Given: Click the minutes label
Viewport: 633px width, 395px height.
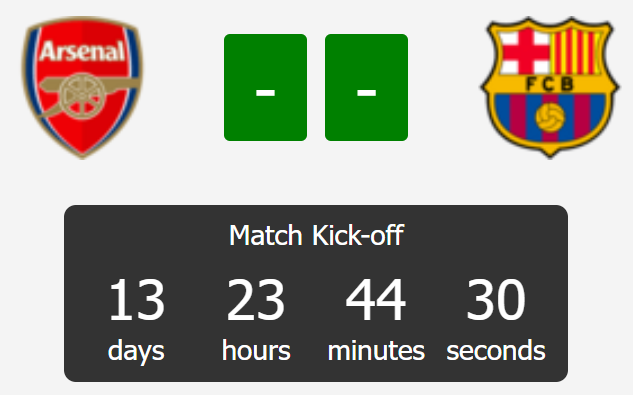Looking at the screenshot, I should [376, 350].
